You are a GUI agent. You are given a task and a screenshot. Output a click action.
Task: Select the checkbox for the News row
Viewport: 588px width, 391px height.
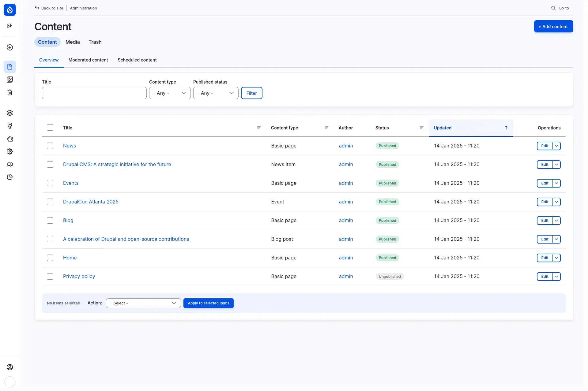coord(50,146)
